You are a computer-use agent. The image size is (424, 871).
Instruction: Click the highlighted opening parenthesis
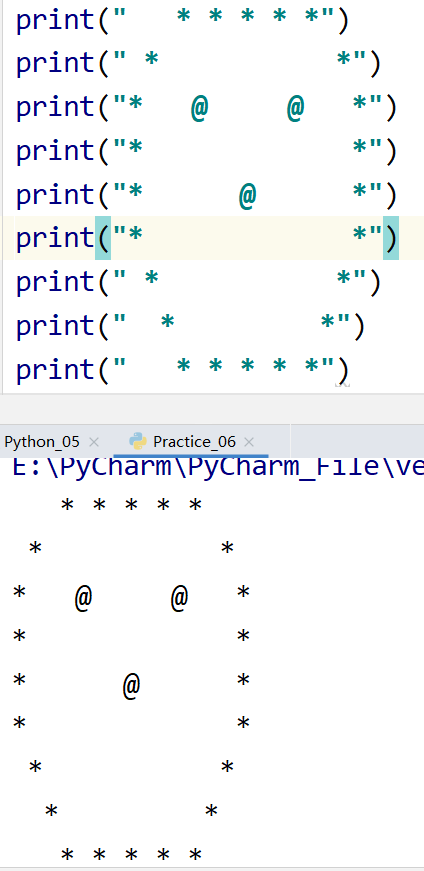coord(103,238)
